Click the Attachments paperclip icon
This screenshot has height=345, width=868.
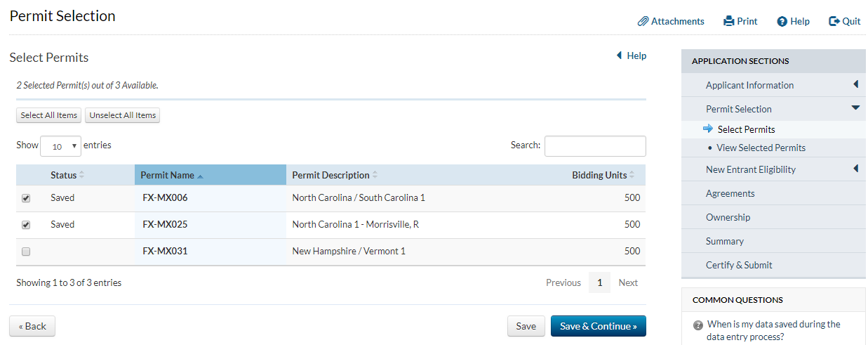pyautogui.click(x=643, y=22)
